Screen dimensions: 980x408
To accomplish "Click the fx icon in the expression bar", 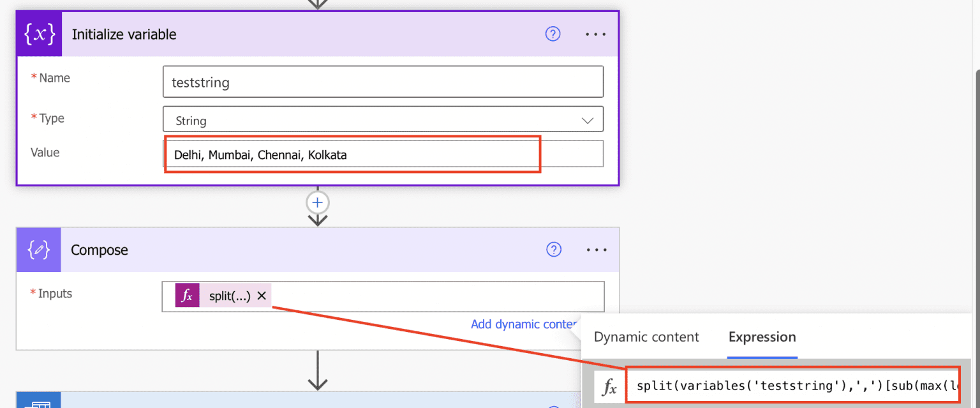I will click(609, 386).
